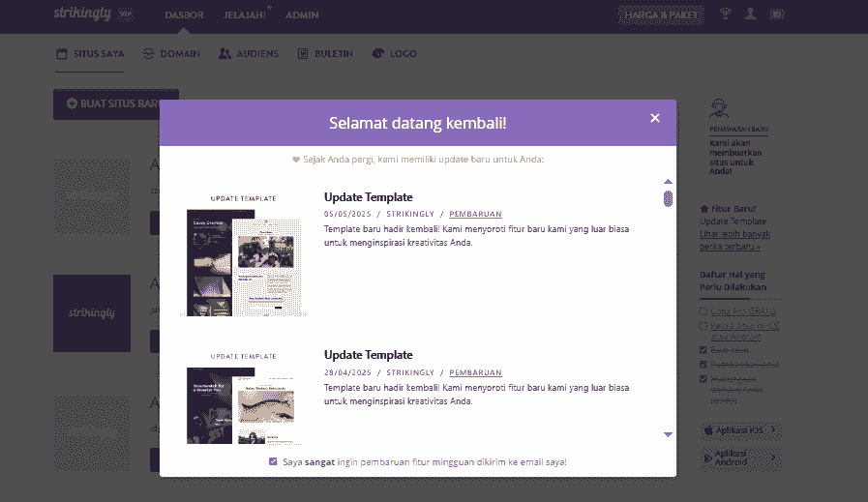
Task: Click the Update Template text under Fitur Baru
Action: [733, 221]
